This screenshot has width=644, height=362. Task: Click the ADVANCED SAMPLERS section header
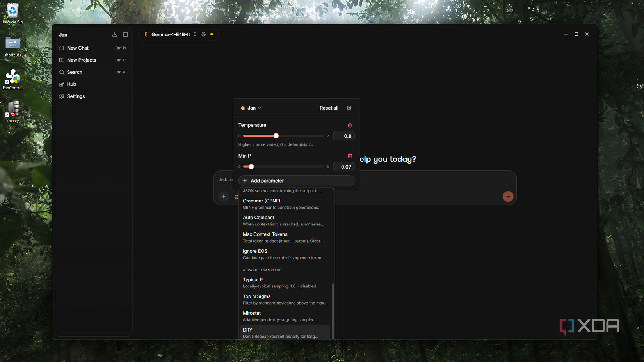[x=262, y=270]
